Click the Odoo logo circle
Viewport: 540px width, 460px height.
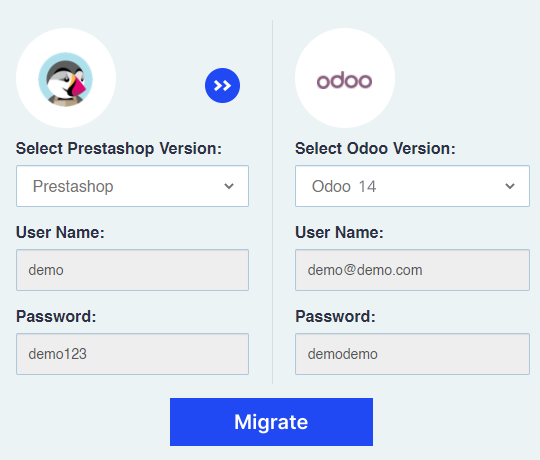coord(345,78)
